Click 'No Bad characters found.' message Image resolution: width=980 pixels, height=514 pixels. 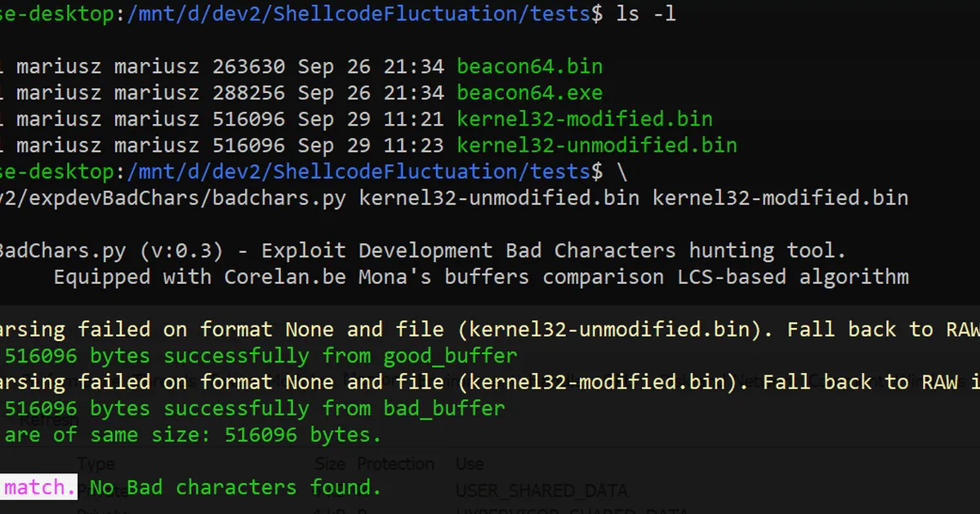coord(236,487)
